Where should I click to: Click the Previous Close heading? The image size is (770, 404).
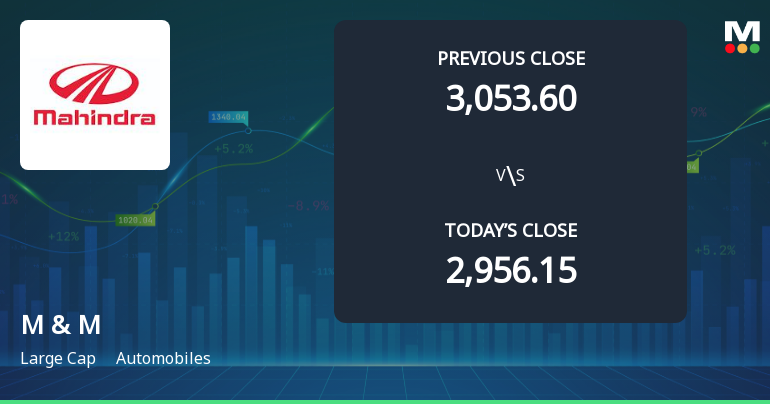[x=511, y=58]
